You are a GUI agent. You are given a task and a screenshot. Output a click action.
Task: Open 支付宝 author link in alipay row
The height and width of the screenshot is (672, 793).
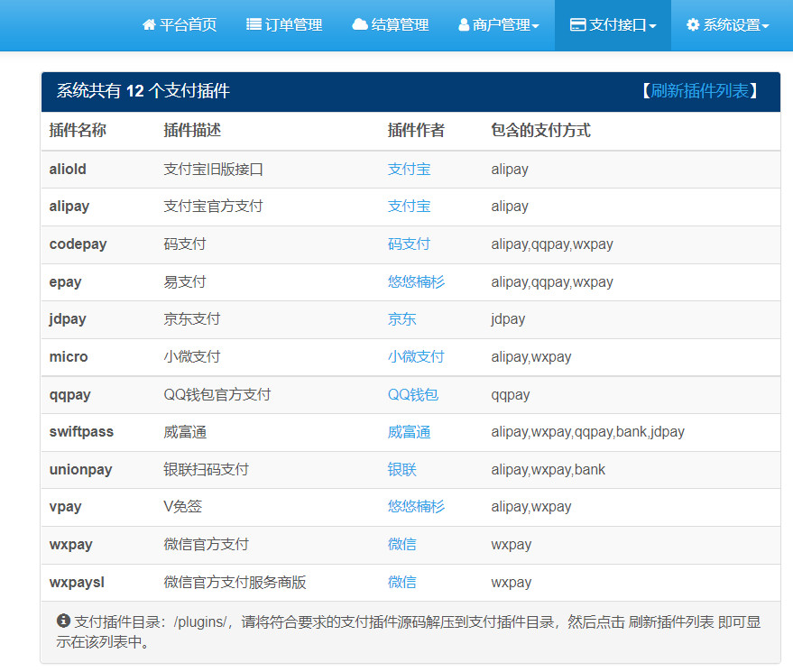(x=410, y=207)
